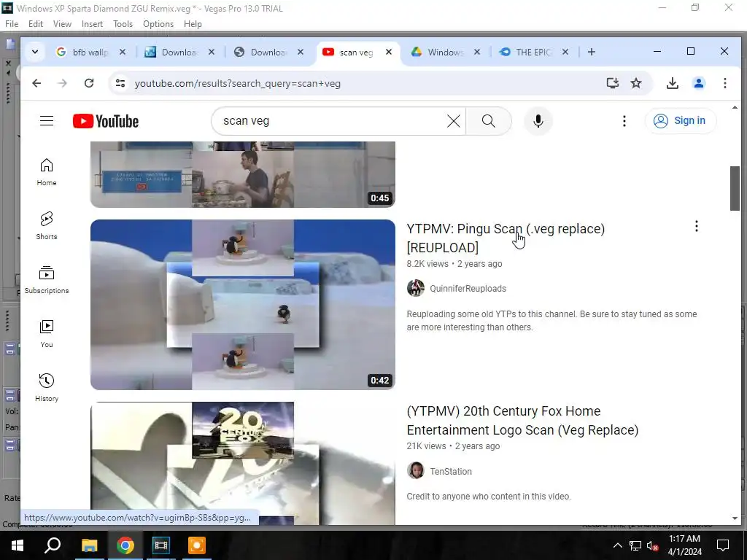The image size is (747, 560).
Task: Open Vegas Pro Help menu
Action: (193, 24)
